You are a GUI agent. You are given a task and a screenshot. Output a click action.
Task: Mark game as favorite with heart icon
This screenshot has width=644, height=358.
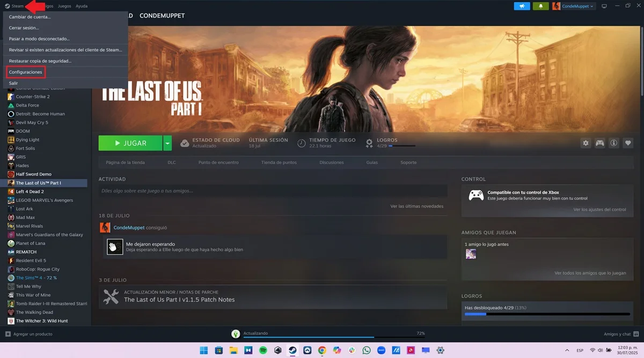pos(628,143)
